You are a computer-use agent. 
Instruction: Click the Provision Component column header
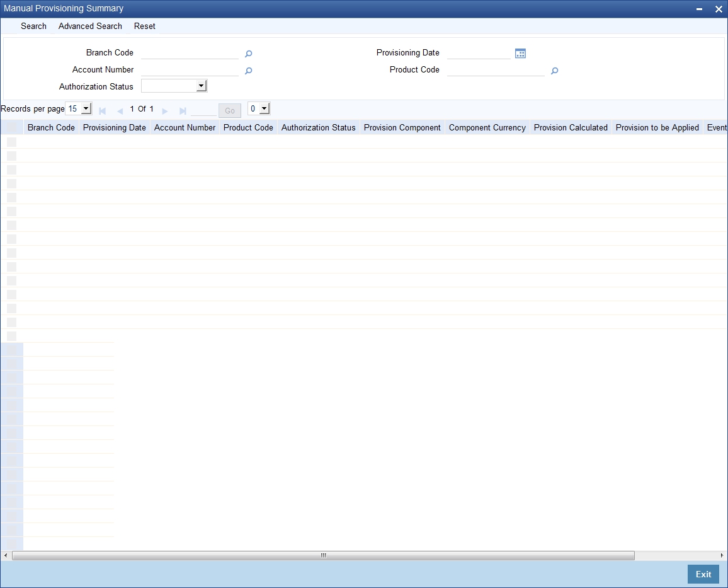coord(402,127)
